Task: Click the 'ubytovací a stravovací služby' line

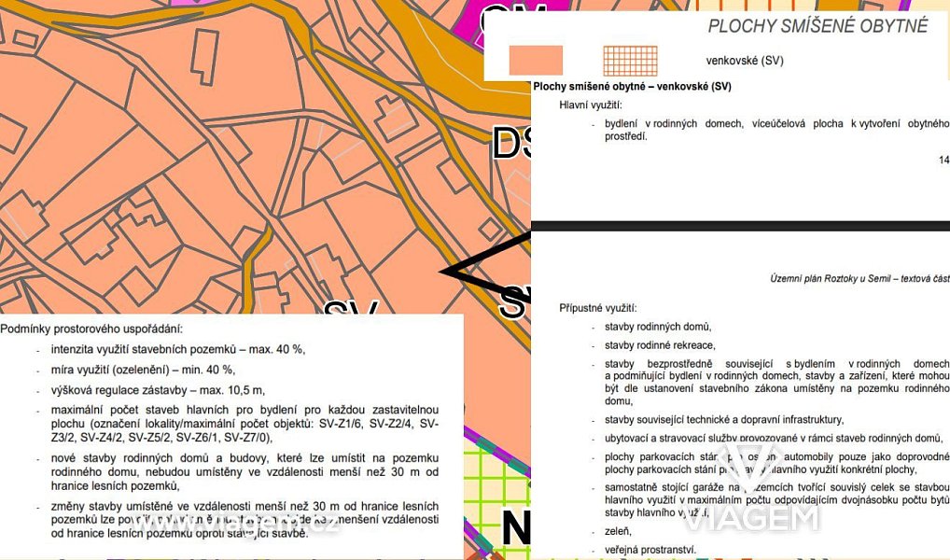Action: point(775,438)
